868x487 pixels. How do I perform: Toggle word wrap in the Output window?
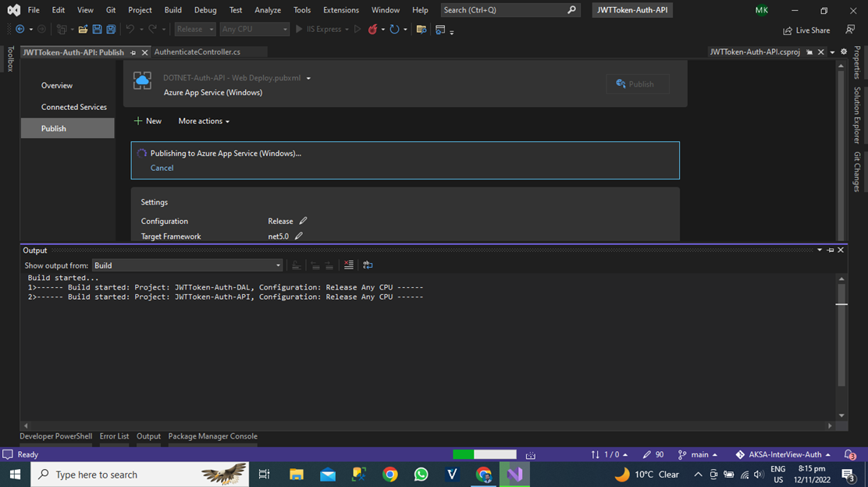pos(368,265)
